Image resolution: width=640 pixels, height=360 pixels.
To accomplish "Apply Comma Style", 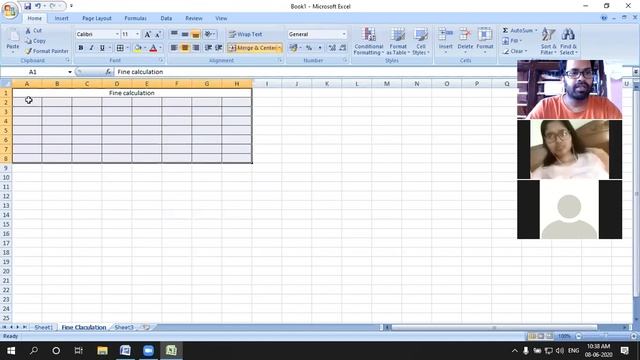I will (x=320, y=48).
